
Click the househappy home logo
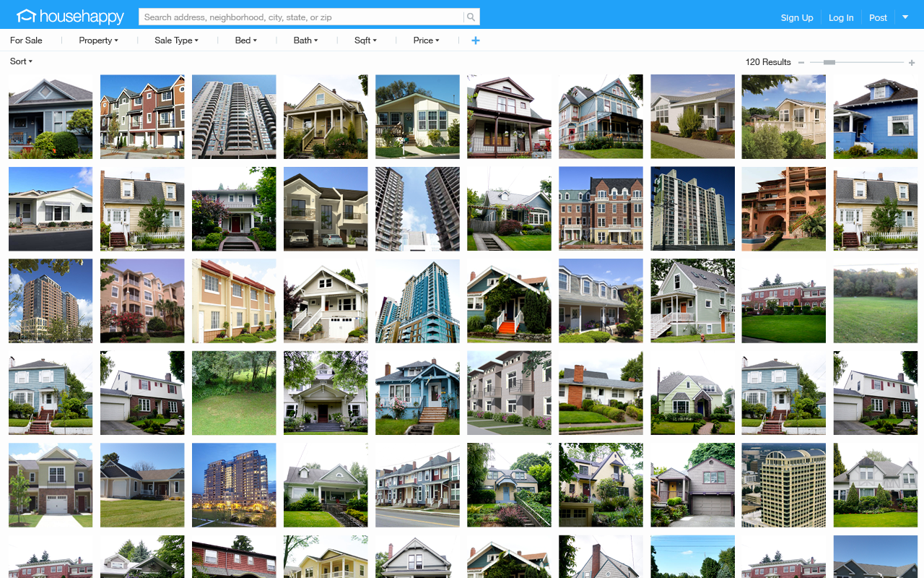pyautogui.click(x=71, y=17)
